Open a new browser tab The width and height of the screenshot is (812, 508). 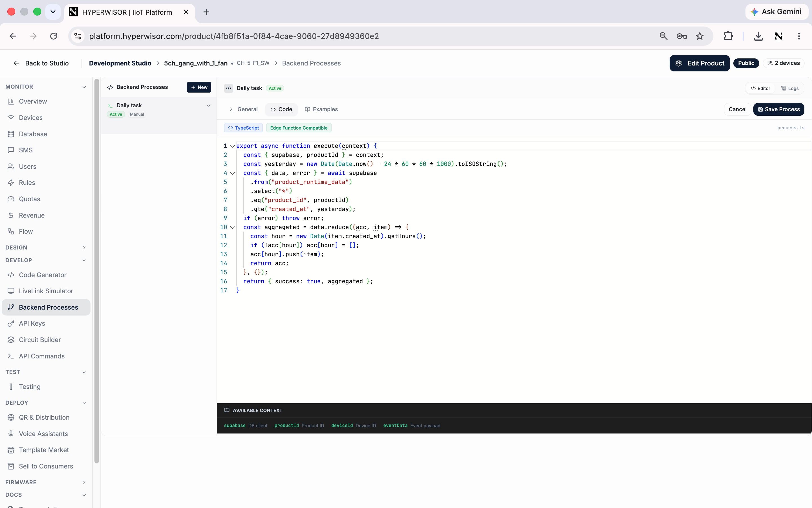tap(206, 12)
